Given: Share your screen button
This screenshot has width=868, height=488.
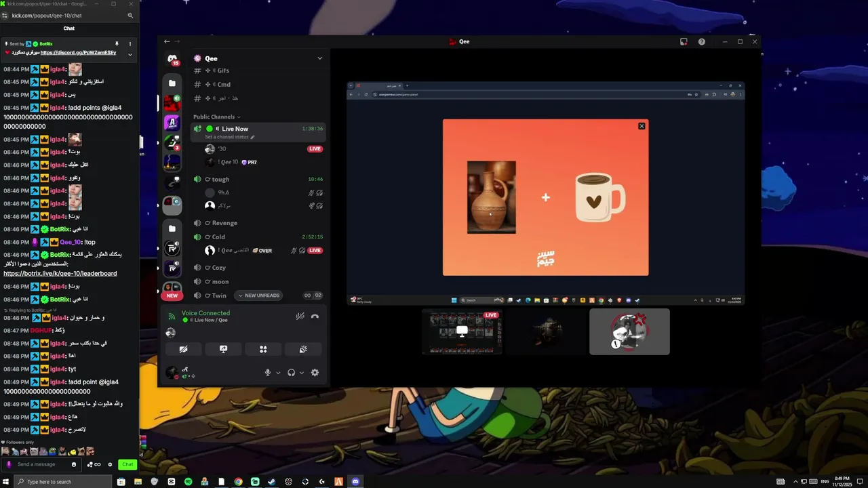Looking at the screenshot, I should pos(223,349).
